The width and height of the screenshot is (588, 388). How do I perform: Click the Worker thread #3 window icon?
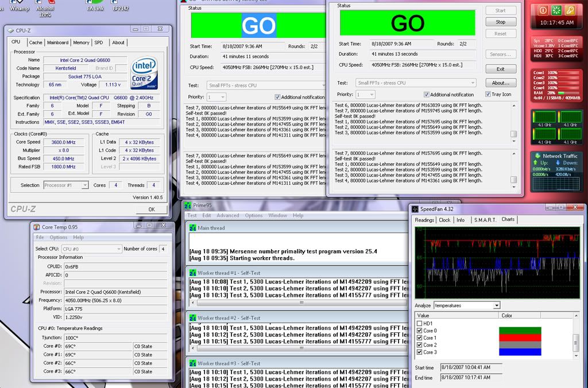pyautogui.click(x=193, y=363)
